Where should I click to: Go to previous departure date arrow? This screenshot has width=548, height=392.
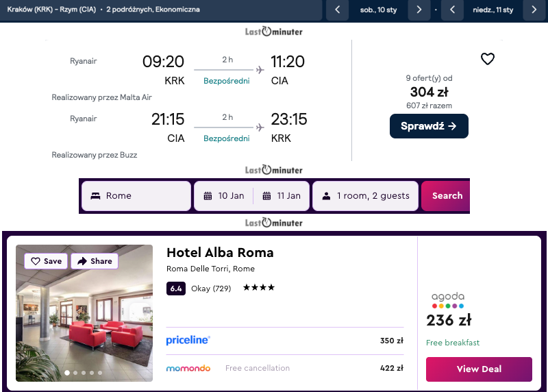(337, 10)
